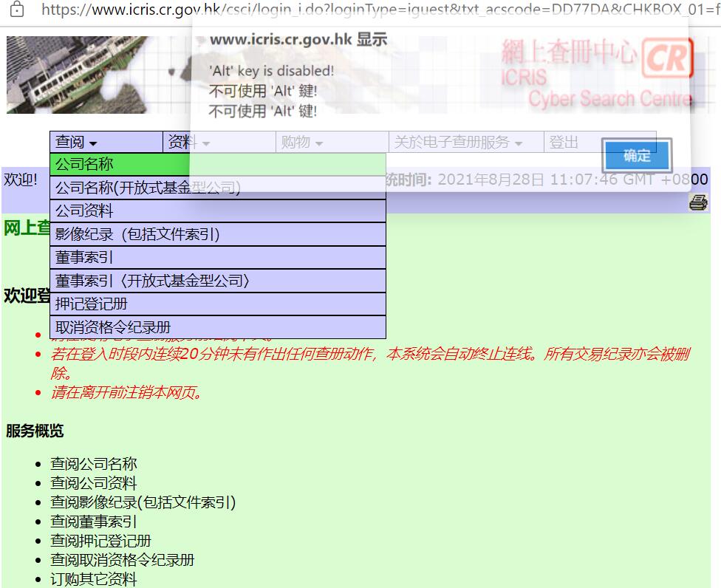Open the 资料 dropdown menu
The height and width of the screenshot is (588, 721).
pyautogui.click(x=189, y=142)
